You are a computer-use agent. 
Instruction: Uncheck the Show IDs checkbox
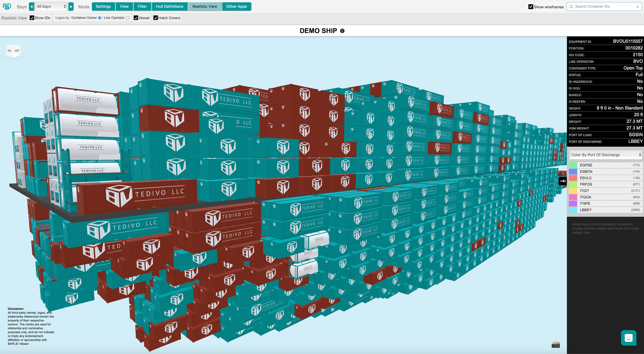(32, 18)
